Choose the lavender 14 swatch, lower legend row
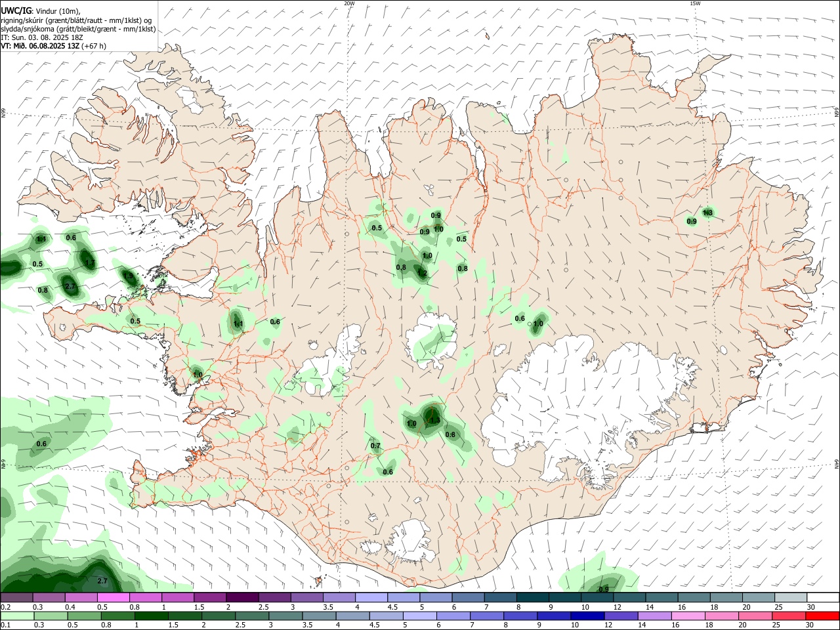Viewport: 840px width, 630px height. click(654, 616)
